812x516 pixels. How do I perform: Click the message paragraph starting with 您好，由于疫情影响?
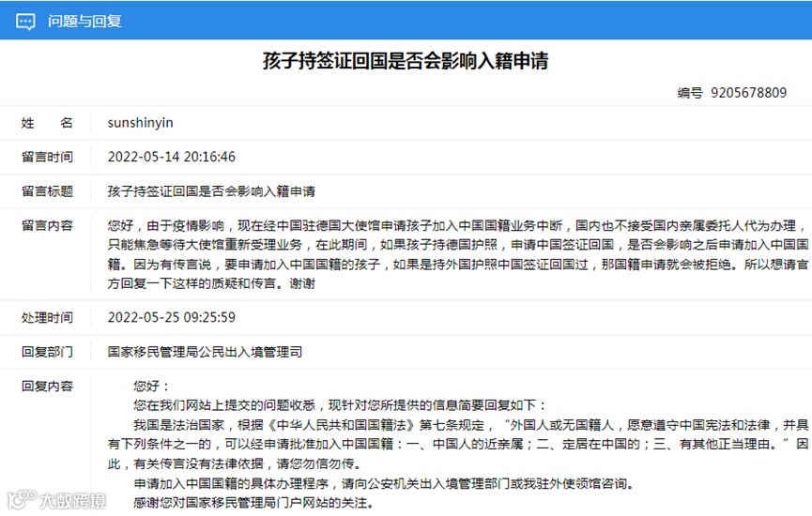458,254
